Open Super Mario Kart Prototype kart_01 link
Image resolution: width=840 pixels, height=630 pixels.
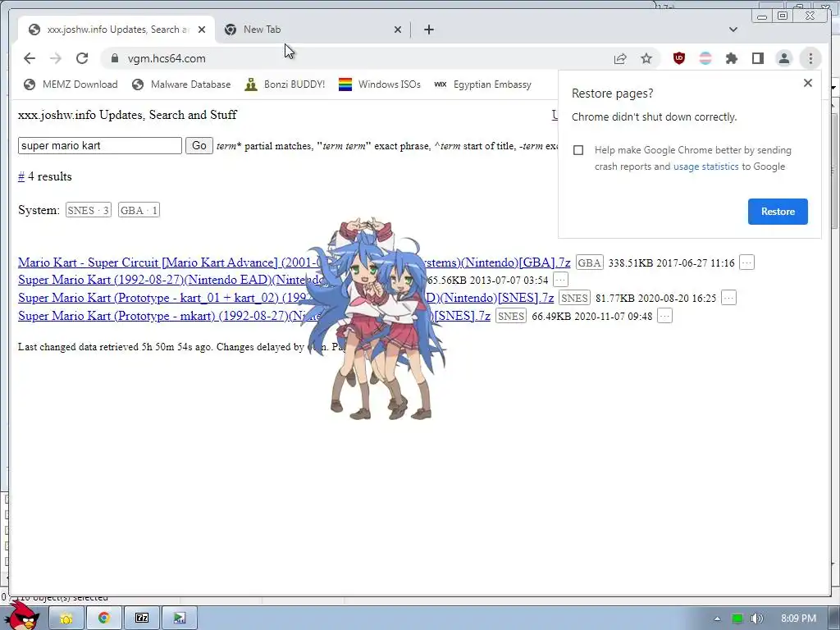(285, 298)
